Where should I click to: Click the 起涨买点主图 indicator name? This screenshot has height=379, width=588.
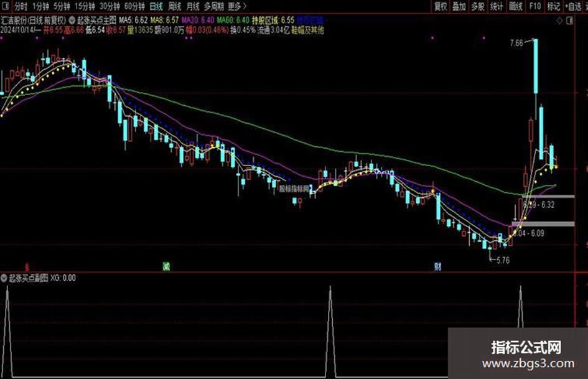[96, 20]
